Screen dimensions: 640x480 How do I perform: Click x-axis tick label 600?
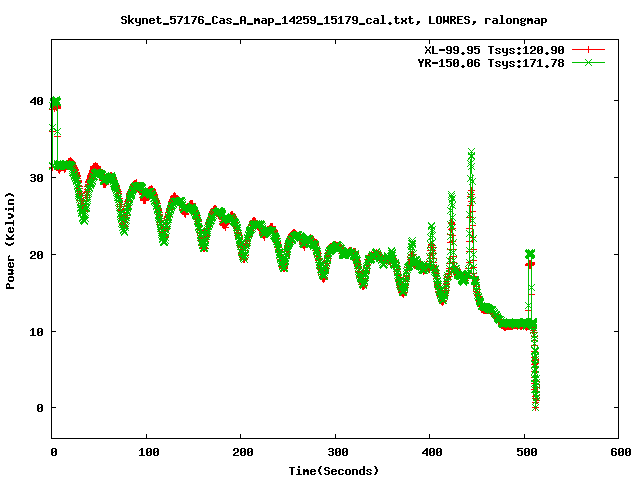click(621, 452)
